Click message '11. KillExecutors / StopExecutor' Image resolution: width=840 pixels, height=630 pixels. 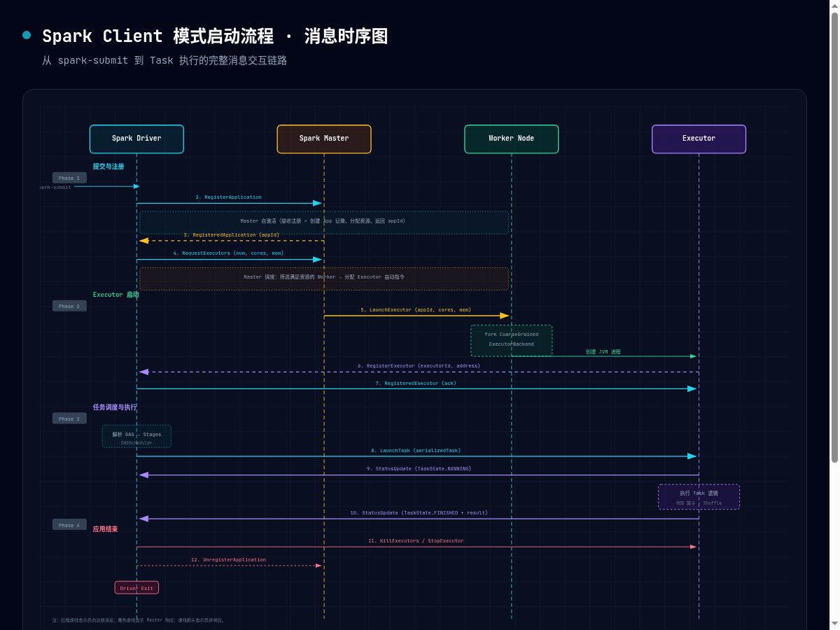[x=416, y=540]
